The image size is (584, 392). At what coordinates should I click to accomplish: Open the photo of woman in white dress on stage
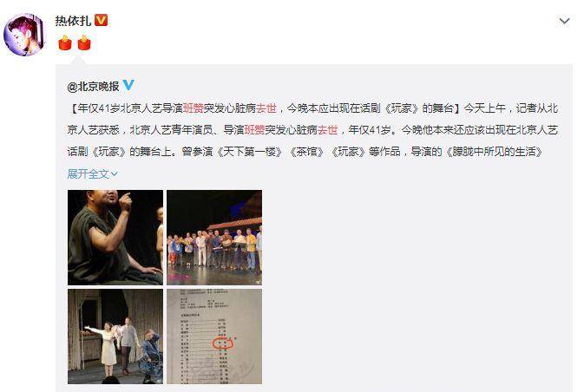tap(115, 336)
